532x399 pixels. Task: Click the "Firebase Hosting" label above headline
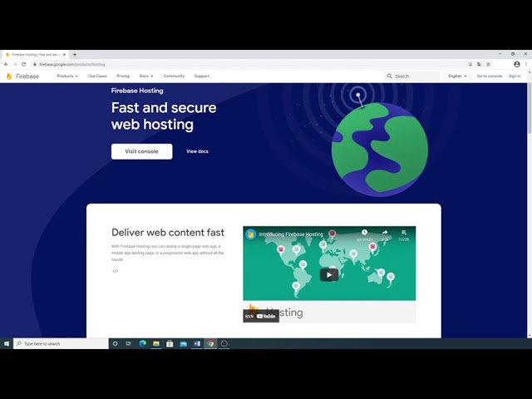[x=137, y=91]
